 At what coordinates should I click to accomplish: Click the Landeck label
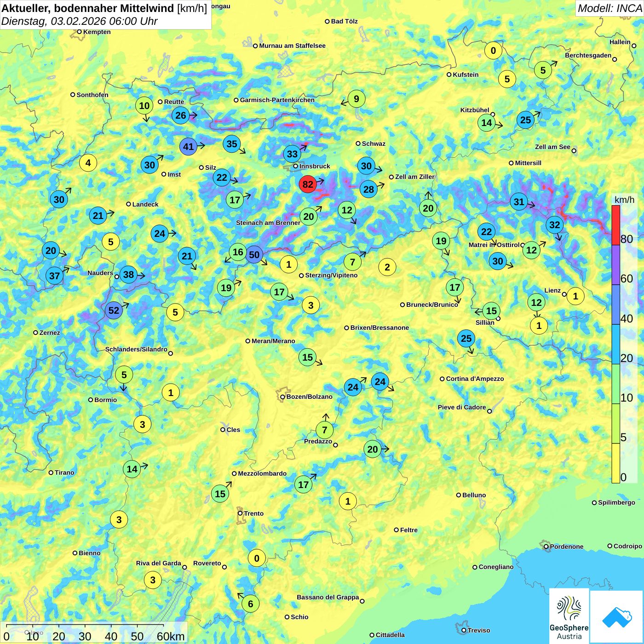click(x=145, y=204)
